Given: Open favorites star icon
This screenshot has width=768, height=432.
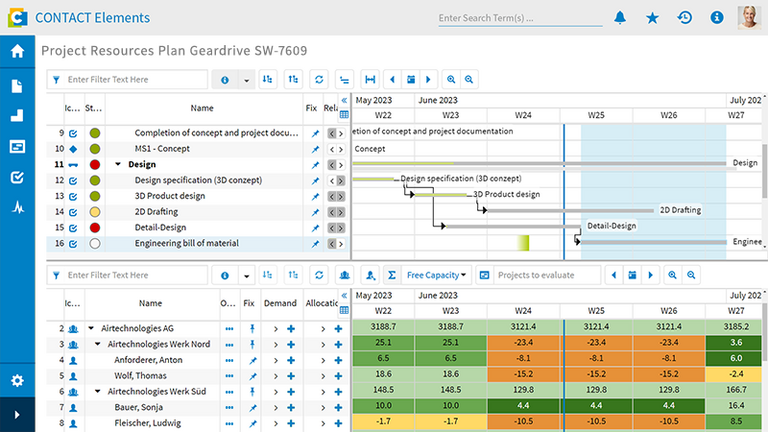Looking at the screenshot, I should click(x=652, y=18).
